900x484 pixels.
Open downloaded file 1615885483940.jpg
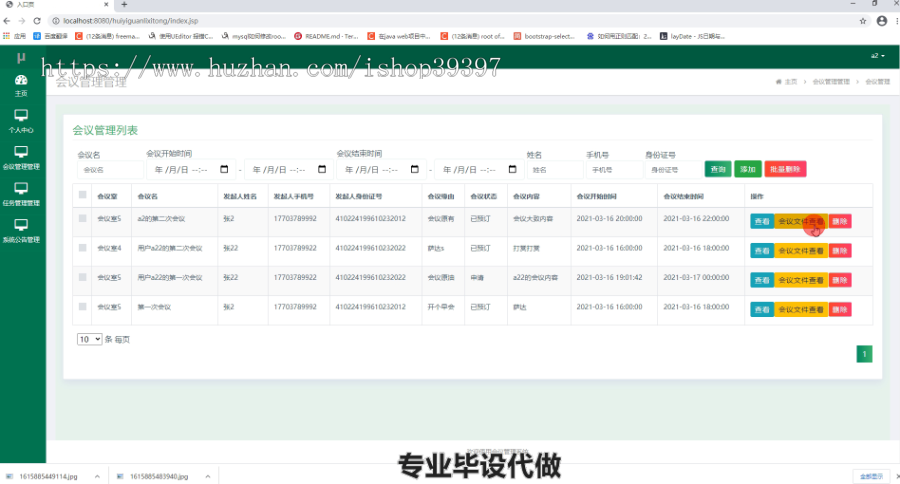click(x=159, y=477)
